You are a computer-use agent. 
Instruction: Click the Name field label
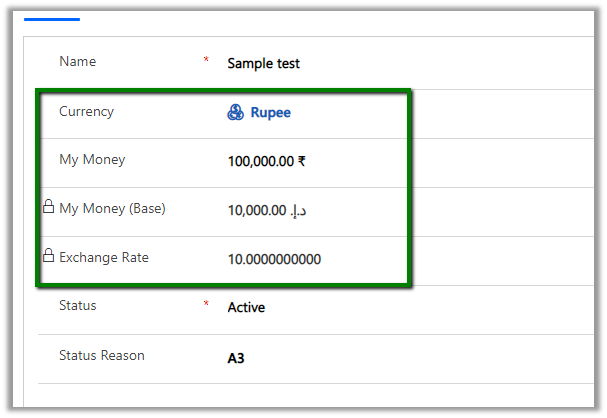78,62
